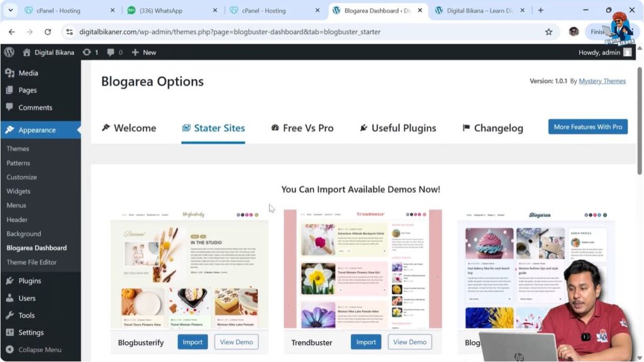The image size is (644, 362).
Task: Bookmark this page with star icon
Action: [x=548, y=31]
